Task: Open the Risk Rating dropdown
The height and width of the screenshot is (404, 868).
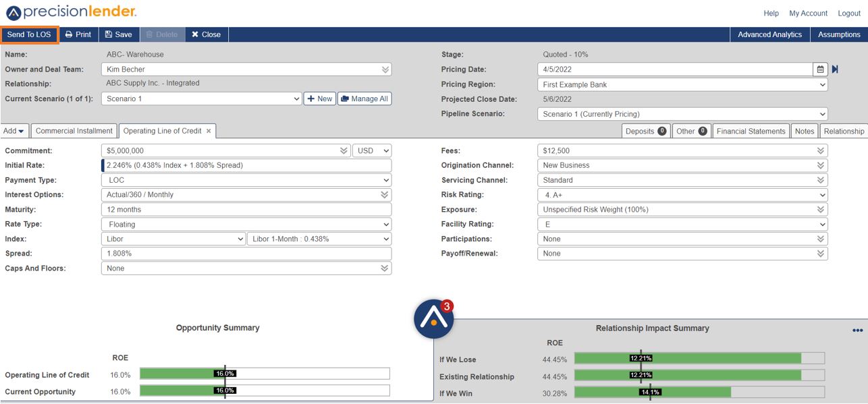Action: click(682, 195)
